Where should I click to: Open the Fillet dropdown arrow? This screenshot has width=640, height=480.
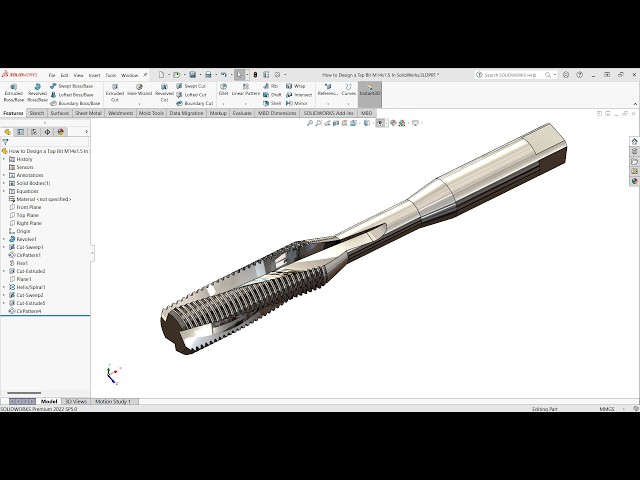tap(223, 104)
